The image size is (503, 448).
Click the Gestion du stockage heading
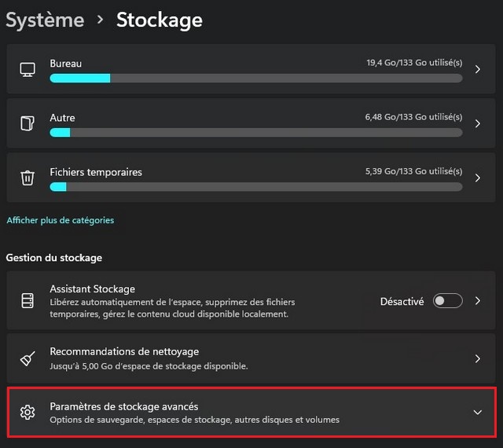[53, 257]
